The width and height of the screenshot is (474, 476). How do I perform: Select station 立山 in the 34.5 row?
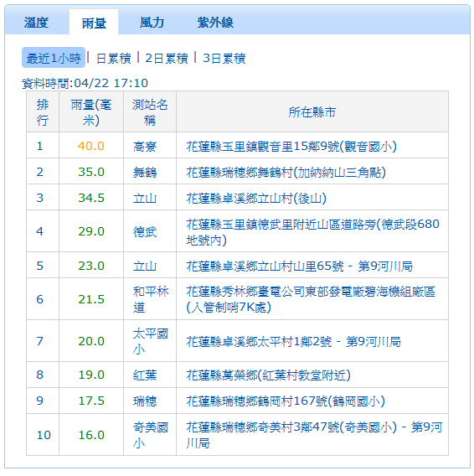pyautogui.click(x=145, y=199)
